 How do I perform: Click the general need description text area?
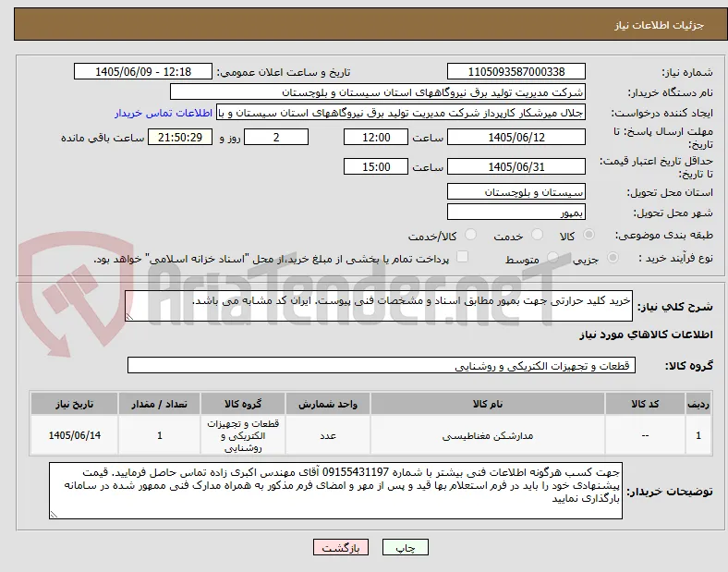(x=379, y=306)
